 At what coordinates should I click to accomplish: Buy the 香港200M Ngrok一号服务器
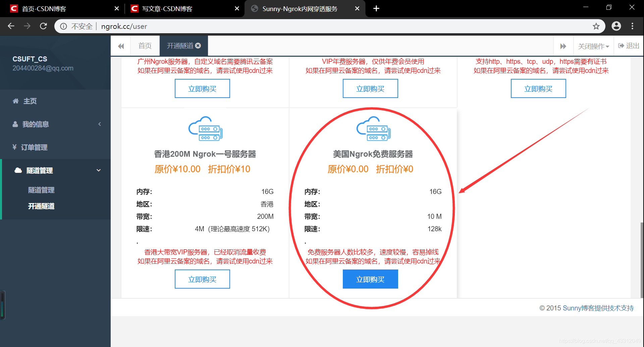202,279
